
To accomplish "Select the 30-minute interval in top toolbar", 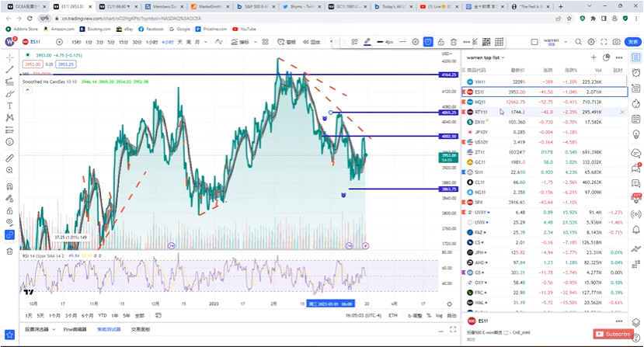I will 137,42.
